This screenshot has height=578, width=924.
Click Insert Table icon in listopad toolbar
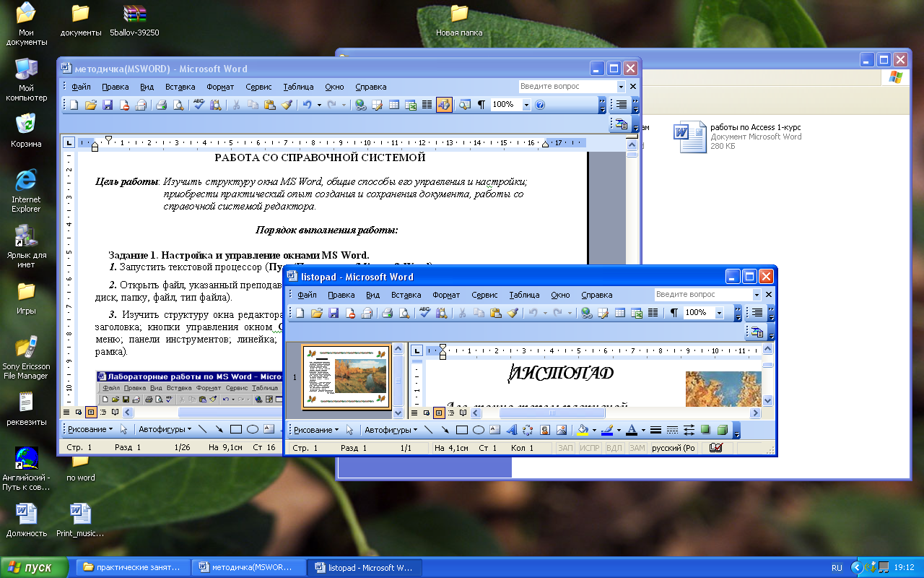tap(620, 313)
